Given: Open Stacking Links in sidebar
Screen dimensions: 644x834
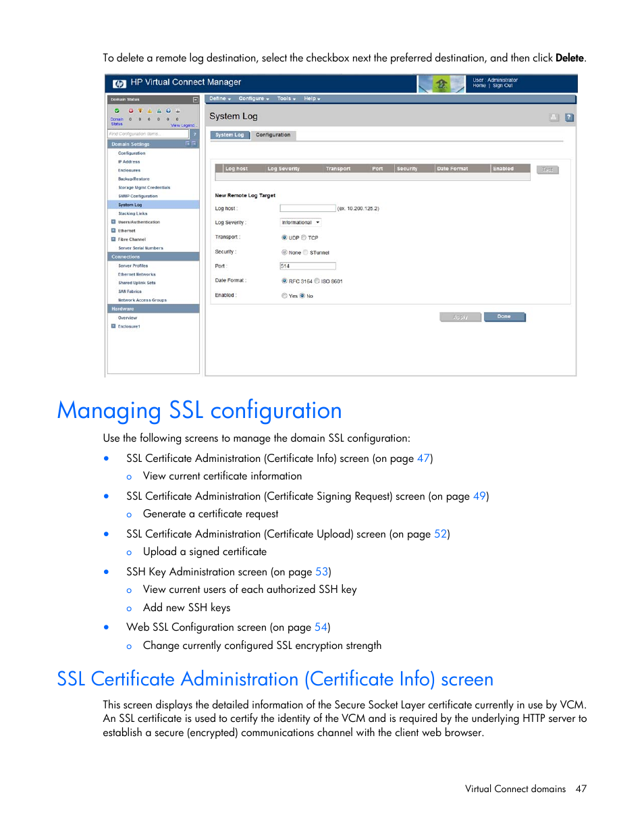Looking at the screenshot, I should [x=133, y=213].
